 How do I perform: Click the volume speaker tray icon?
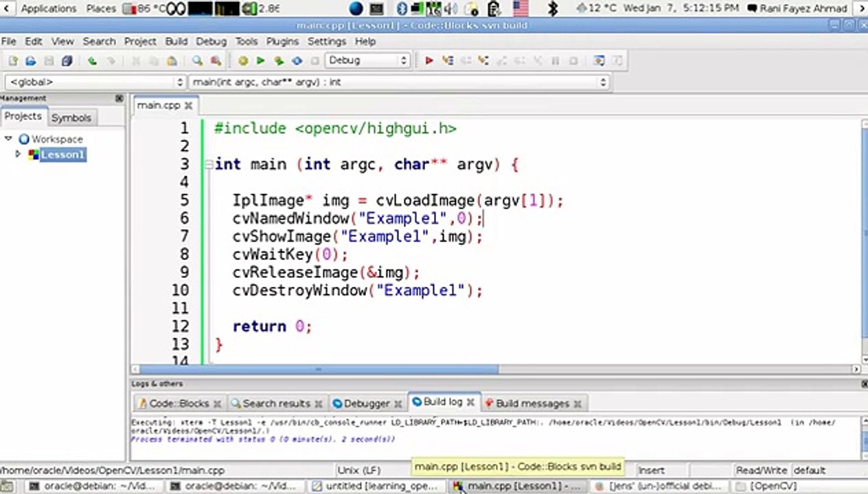pyautogui.click(x=452, y=8)
